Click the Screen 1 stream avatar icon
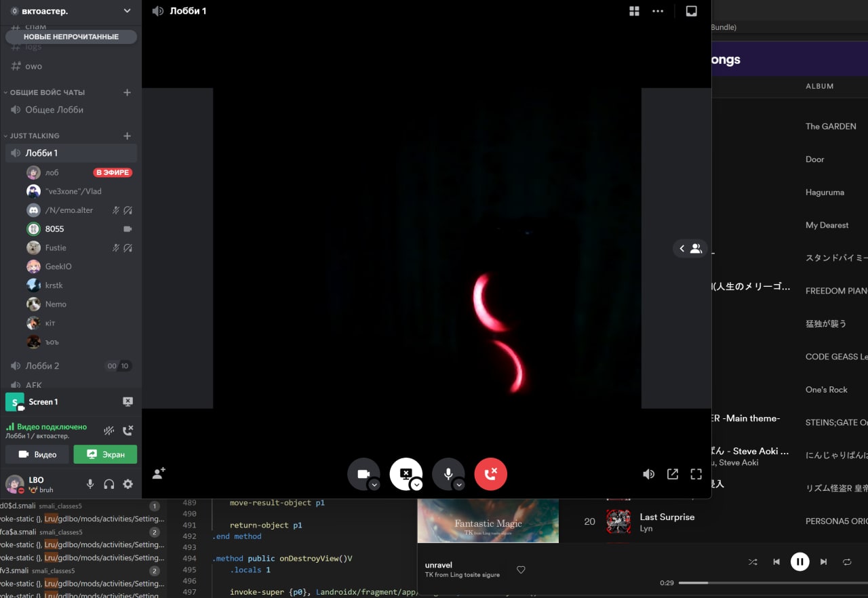Image resolution: width=868 pixels, height=598 pixels. point(15,402)
